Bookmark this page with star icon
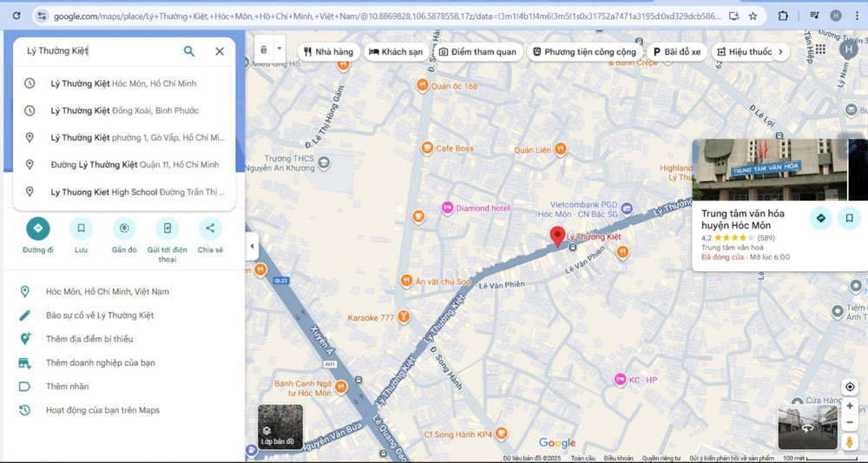 [753, 16]
